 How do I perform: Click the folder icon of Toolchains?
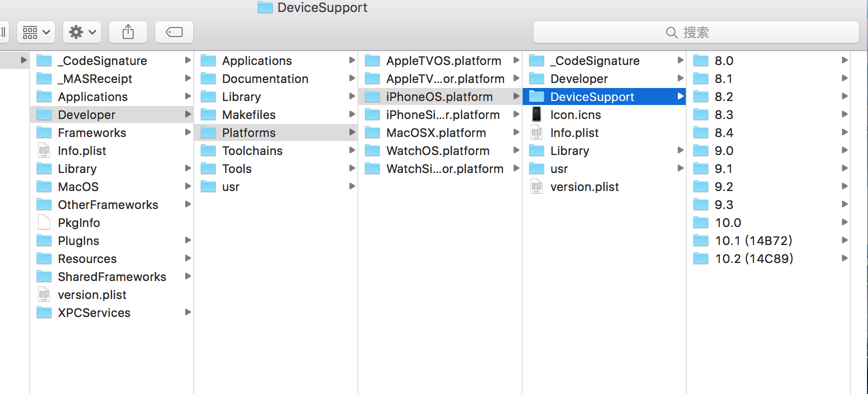(x=208, y=150)
